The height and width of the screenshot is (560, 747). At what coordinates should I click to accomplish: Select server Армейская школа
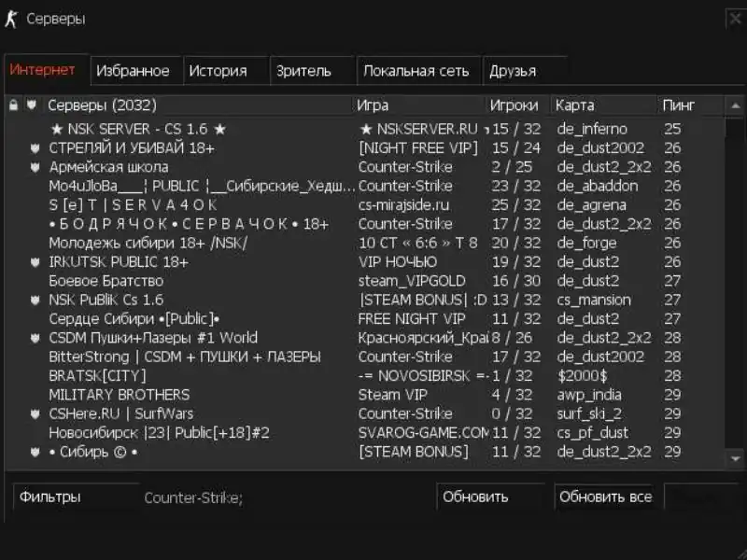(364, 167)
